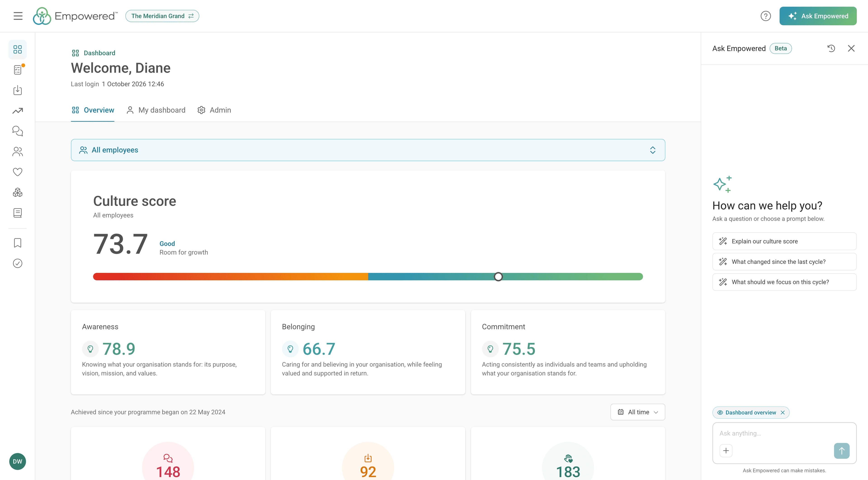
Task: Open the sidebar heart icon
Action: pyautogui.click(x=18, y=172)
